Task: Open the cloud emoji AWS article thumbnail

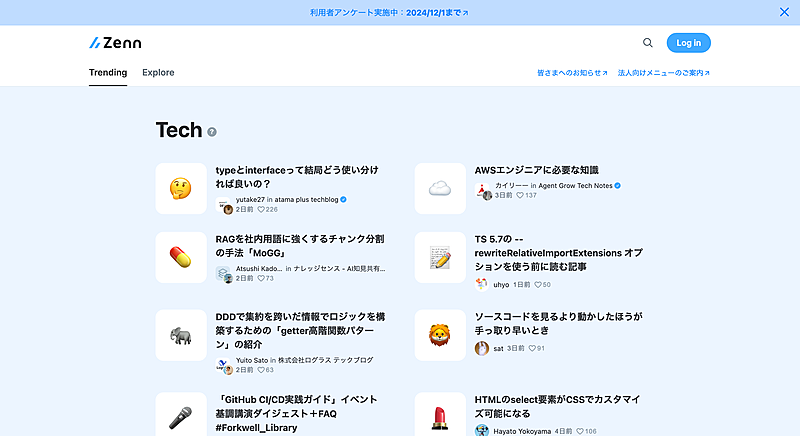Action: click(440, 188)
